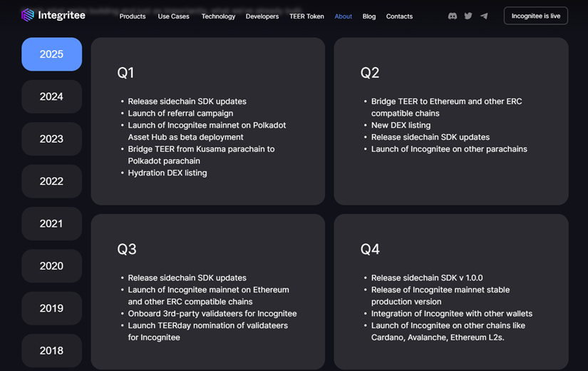Click "Release of Incognitee mainnet stable" item
The height and width of the screenshot is (371, 588).
[440, 295]
